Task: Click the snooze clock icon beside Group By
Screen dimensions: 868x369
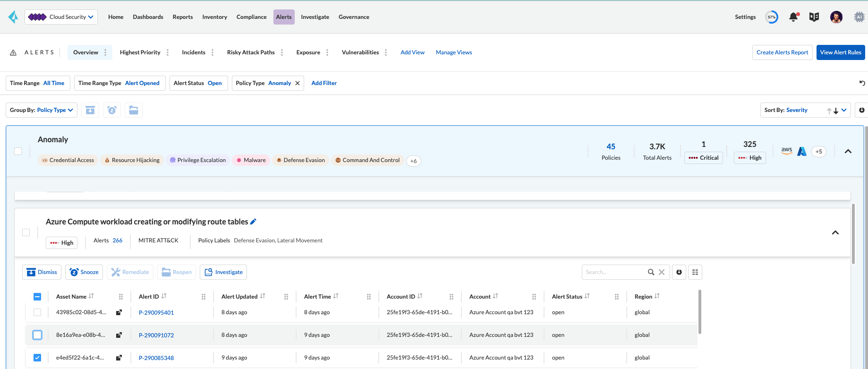Action: [112, 110]
